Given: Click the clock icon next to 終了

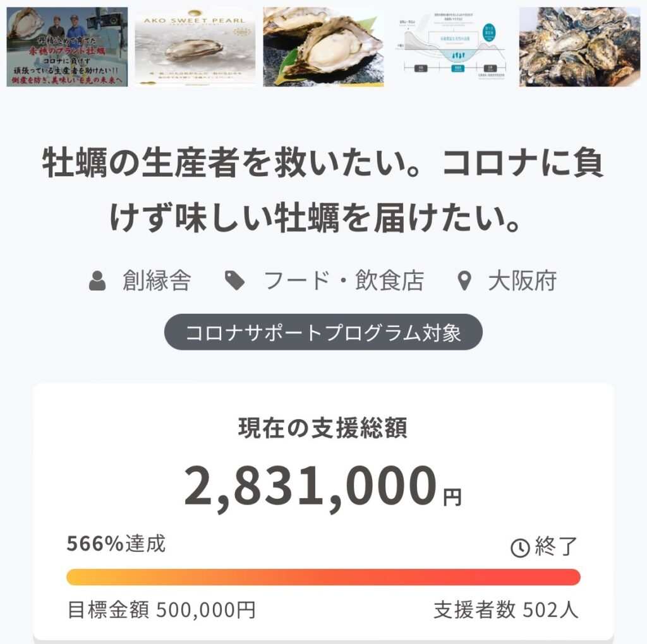Looking at the screenshot, I should pos(520,548).
